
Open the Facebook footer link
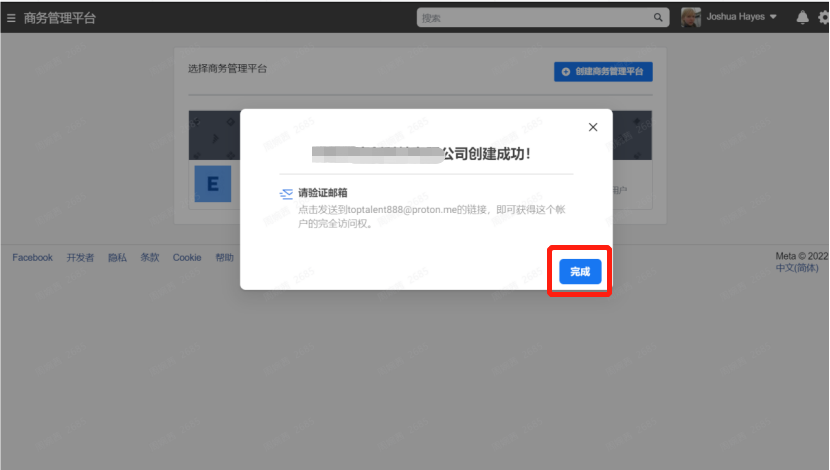tap(32, 258)
